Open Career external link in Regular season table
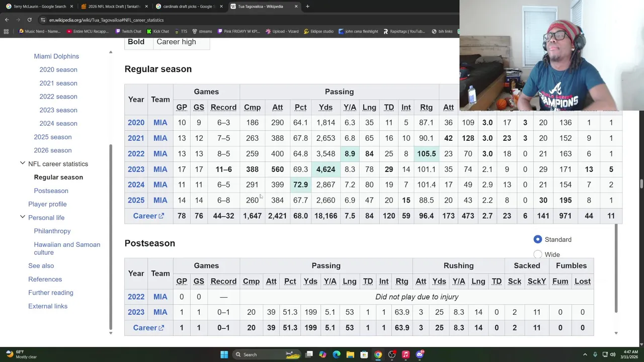 (x=148, y=216)
